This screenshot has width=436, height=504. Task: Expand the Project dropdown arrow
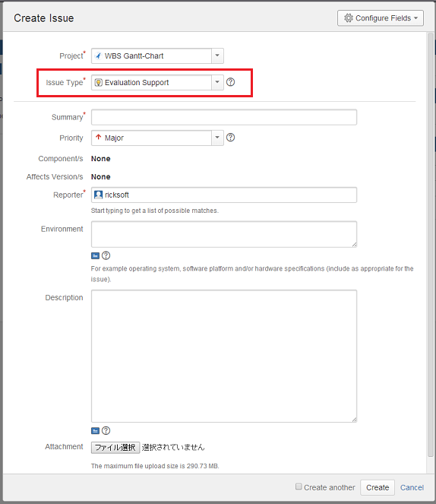click(x=217, y=55)
